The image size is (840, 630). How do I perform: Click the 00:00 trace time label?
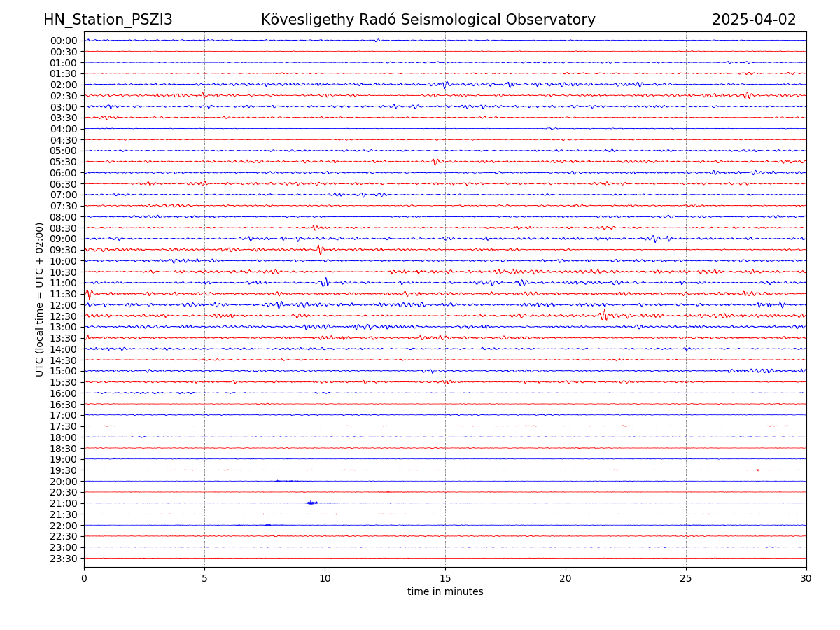64,41
